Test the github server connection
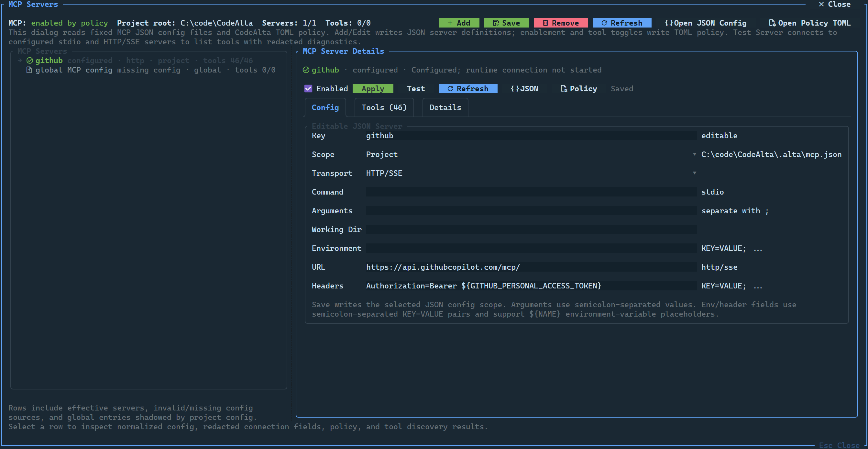Viewport: 868px width, 449px height. (416, 89)
